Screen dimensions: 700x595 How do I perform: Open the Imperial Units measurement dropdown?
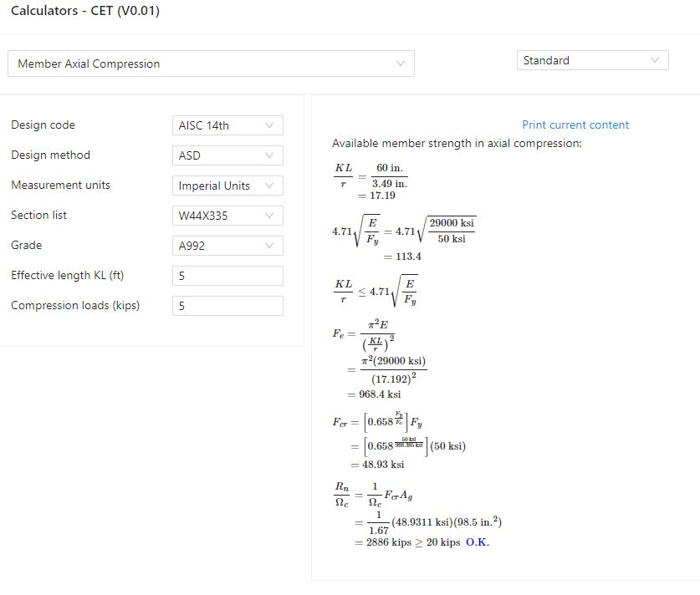pos(227,186)
